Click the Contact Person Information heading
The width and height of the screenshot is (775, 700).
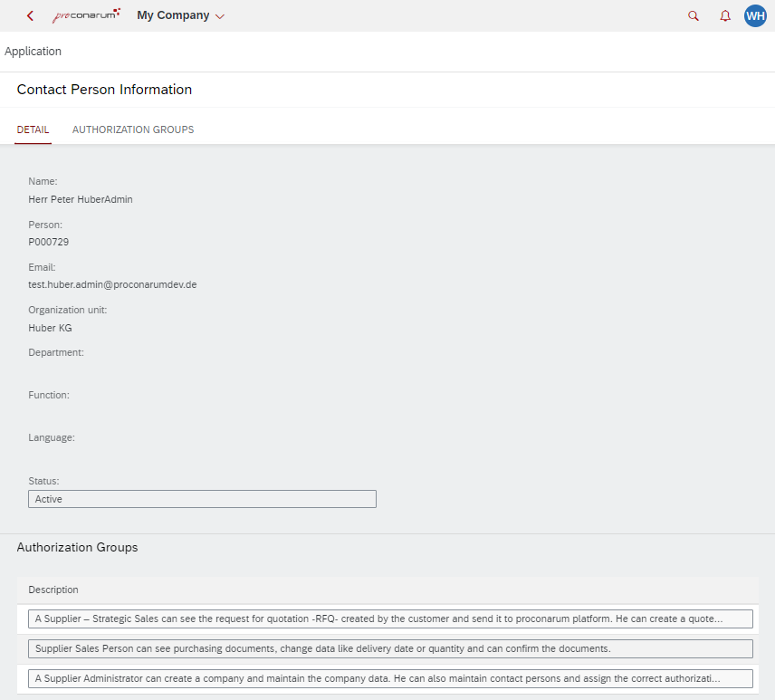[103, 89]
